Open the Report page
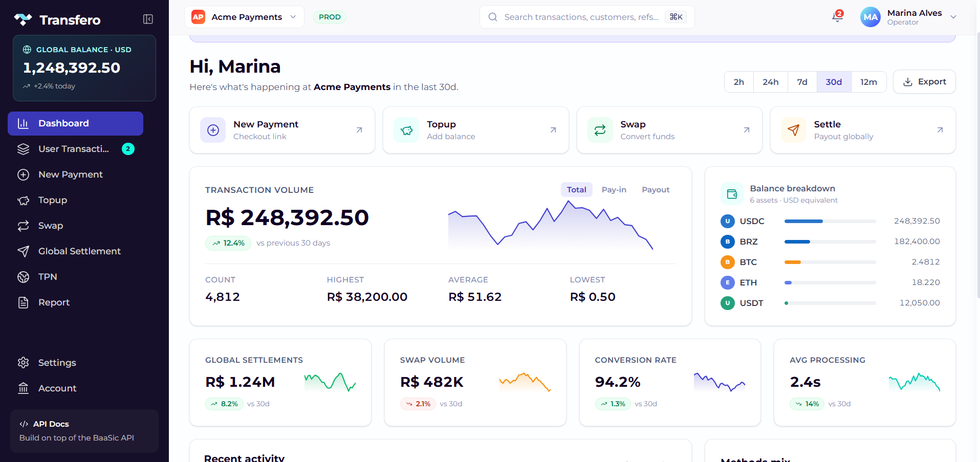The height and width of the screenshot is (462, 980). 75,302
